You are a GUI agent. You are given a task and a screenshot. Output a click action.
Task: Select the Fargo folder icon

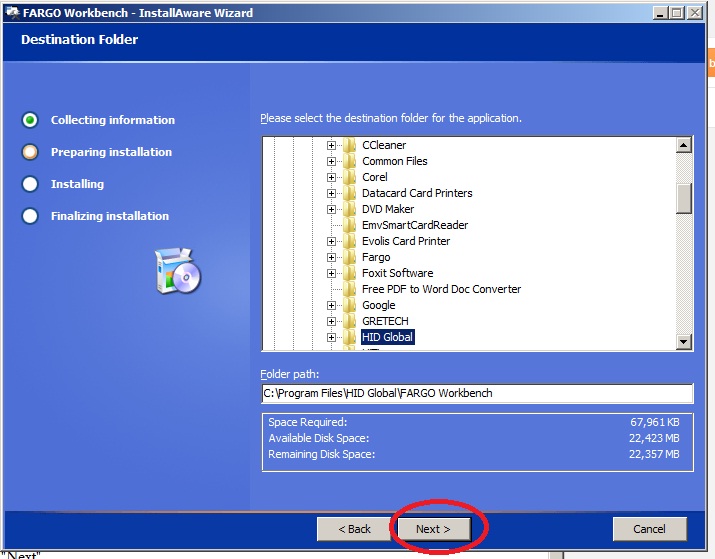[x=349, y=257]
